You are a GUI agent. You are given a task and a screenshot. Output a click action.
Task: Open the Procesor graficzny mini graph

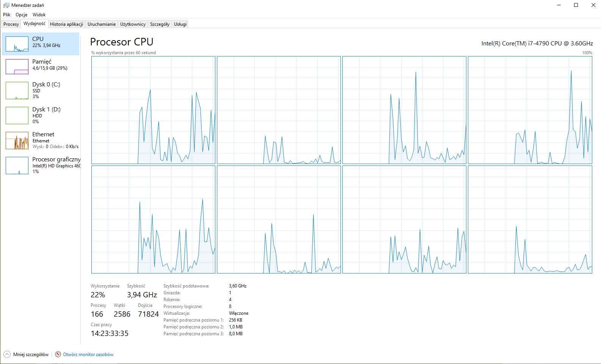coord(17,166)
